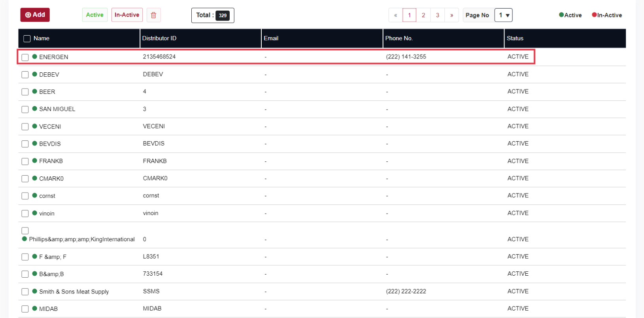Click the red In-Active legend dot
This screenshot has height=318, width=644.
[x=594, y=15]
